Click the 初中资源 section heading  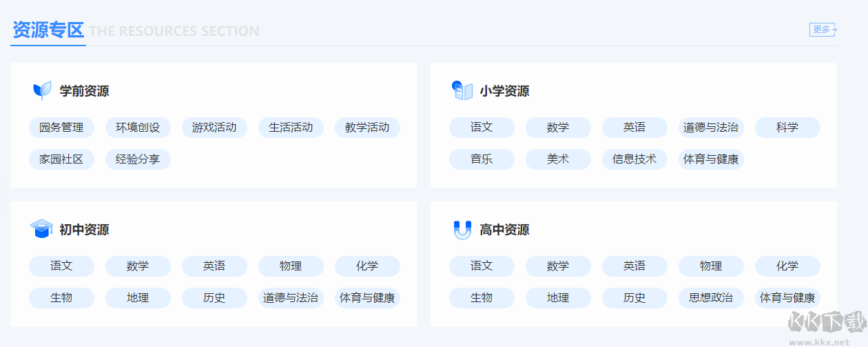pyautogui.click(x=84, y=230)
